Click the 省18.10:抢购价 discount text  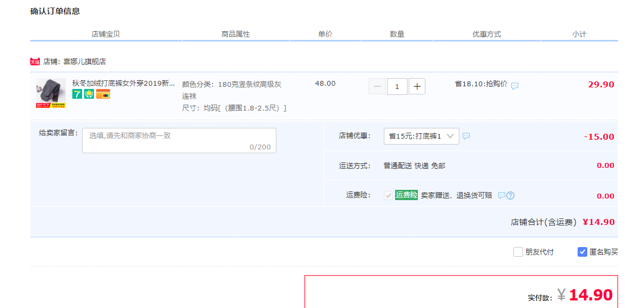click(481, 84)
